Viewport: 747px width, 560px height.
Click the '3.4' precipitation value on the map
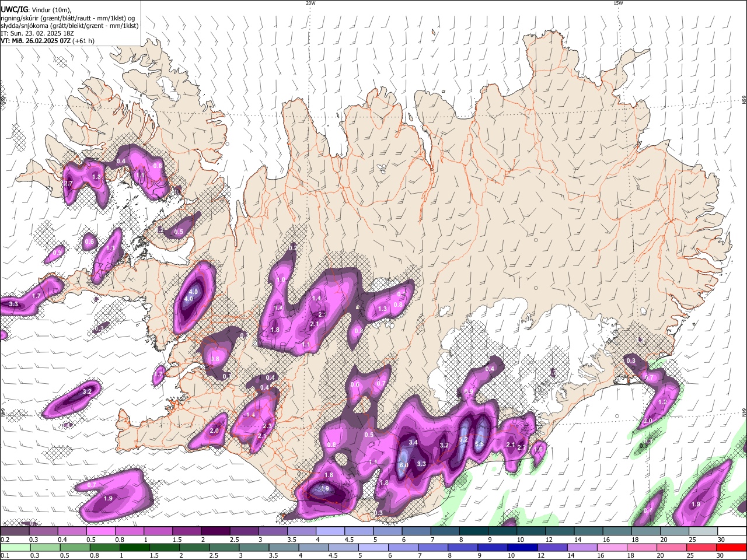coord(413,443)
